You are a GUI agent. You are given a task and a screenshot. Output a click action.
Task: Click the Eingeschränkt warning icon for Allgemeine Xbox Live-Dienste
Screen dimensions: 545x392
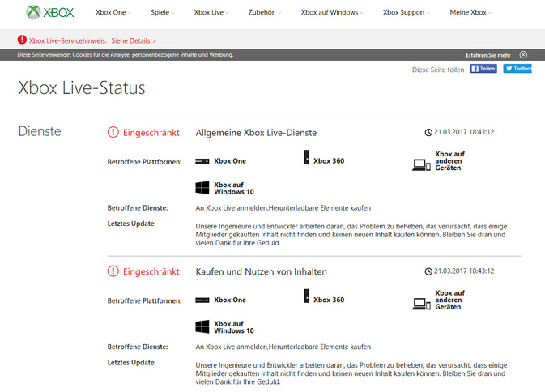click(113, 132)
